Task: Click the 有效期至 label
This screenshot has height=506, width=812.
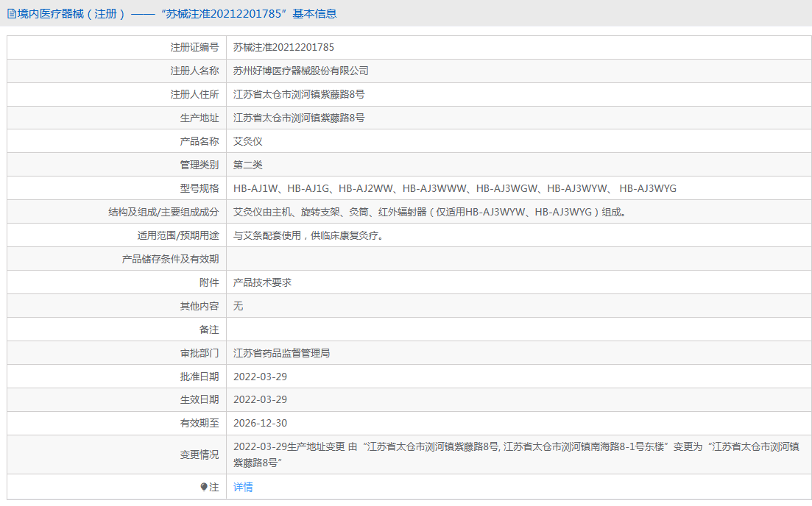Action: pos(200,423)
